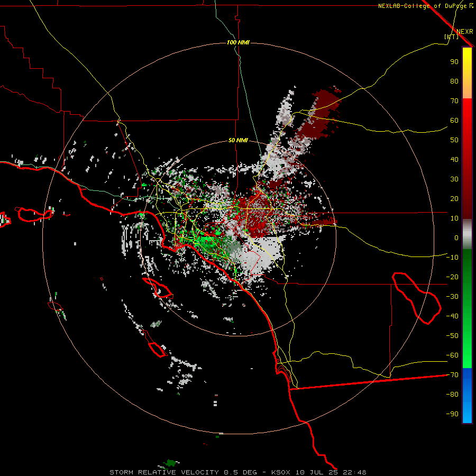Click the positive 70 knot scale value

pyautogui.click(x=454, y=101)
